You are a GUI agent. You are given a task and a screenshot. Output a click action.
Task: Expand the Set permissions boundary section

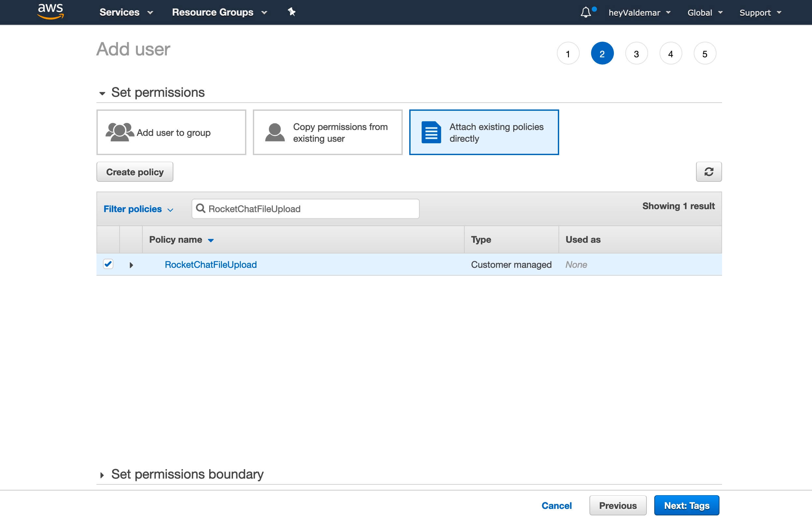pos(102,474)
